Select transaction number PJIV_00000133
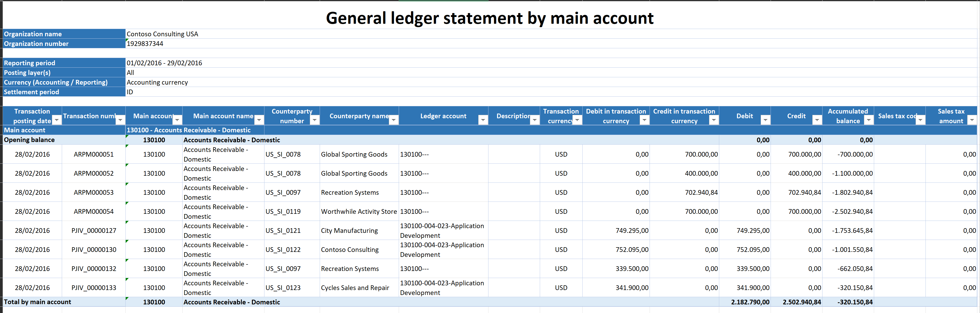 (x=94, y=287)
